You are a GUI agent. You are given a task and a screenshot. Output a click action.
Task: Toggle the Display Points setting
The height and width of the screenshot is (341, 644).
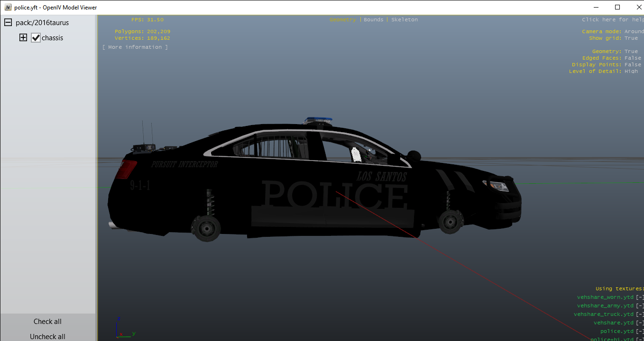(x=632, y=65)
